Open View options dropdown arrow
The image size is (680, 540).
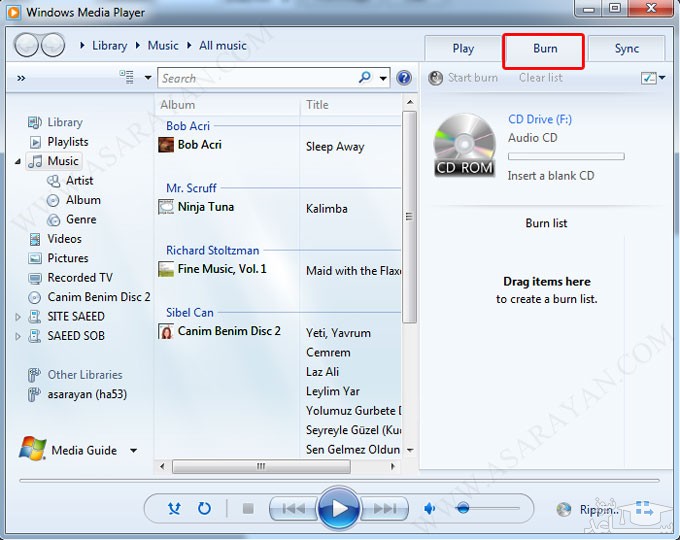(148, 78)
